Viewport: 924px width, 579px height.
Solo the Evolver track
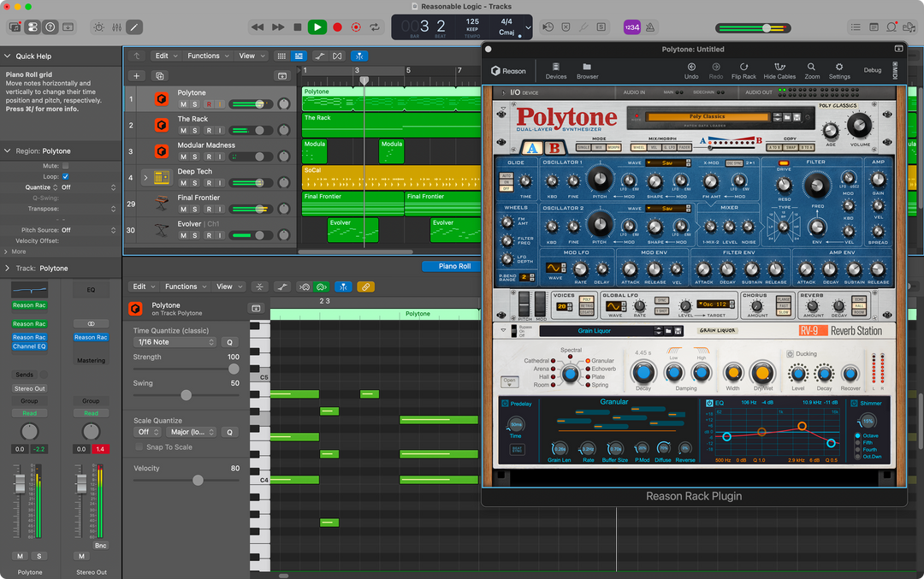point(195,235)
